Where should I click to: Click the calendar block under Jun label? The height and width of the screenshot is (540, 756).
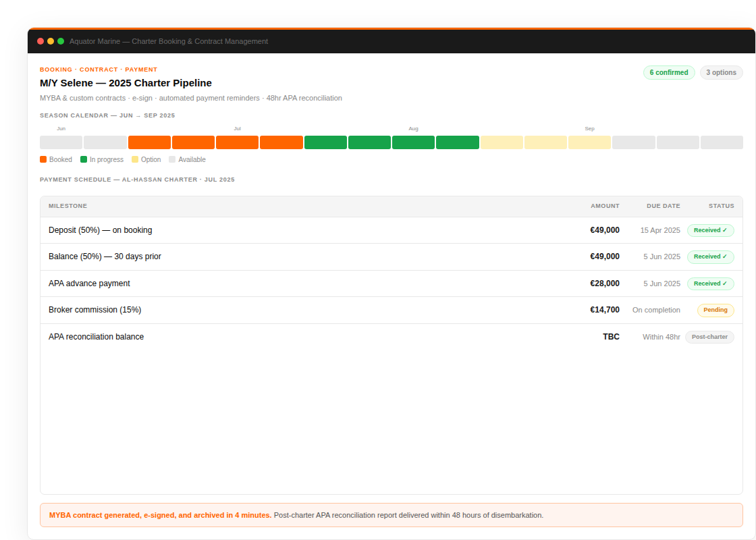pyautogui.click(x=61, y=142)
